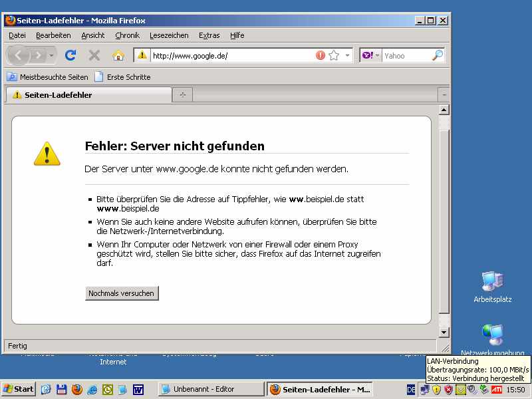Click the vertical scrollbar track of the page
532x399 pixels.
coord(444,221)
